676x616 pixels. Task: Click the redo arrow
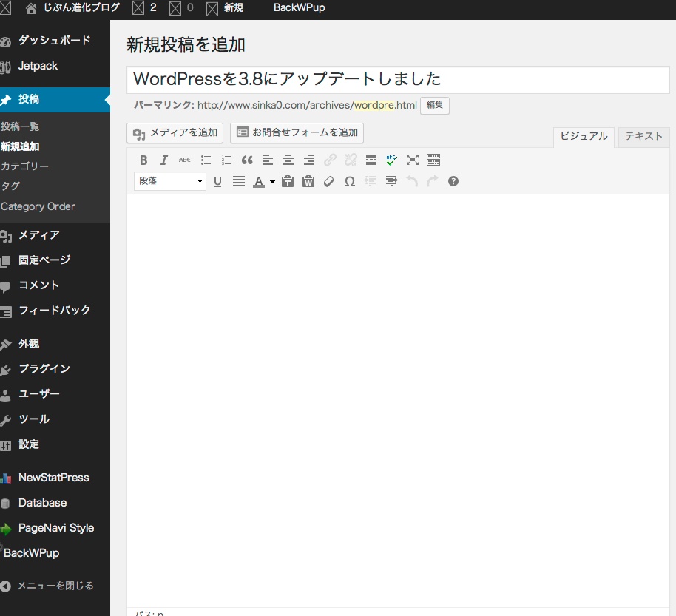coord(433,181)
